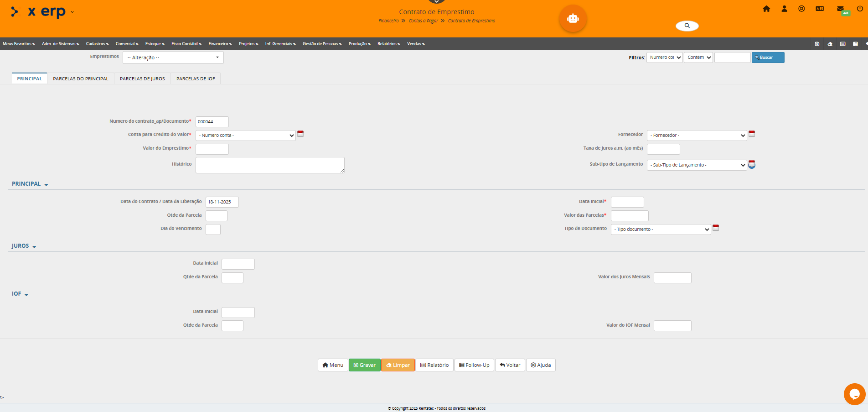Open the Tipo de Documento dropdown
This screenshot has width=868, height=412.
(661, 229)
